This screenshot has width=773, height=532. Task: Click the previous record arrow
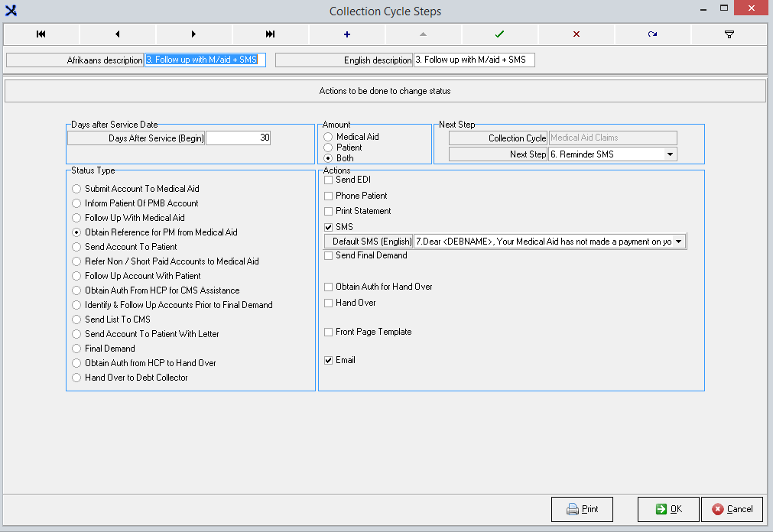[x=118, y=34]
